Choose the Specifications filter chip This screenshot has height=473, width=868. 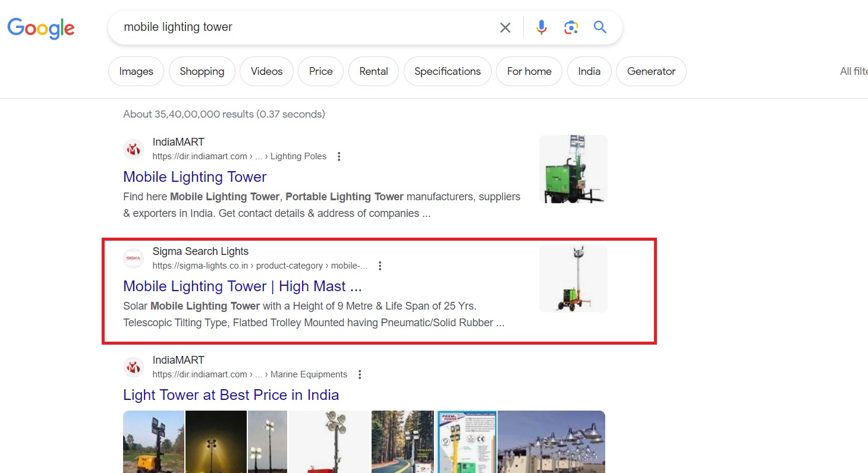click(x=447, y=71)
